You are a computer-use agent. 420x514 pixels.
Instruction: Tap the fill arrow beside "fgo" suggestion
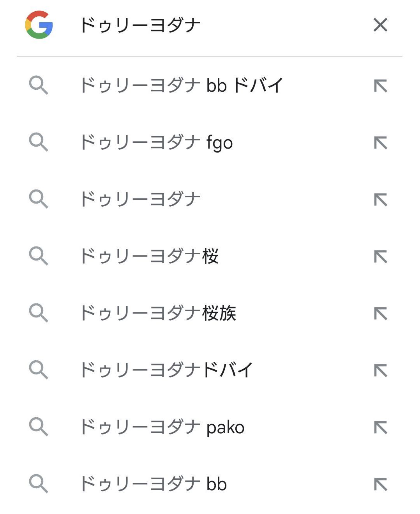tap(380, 143)
